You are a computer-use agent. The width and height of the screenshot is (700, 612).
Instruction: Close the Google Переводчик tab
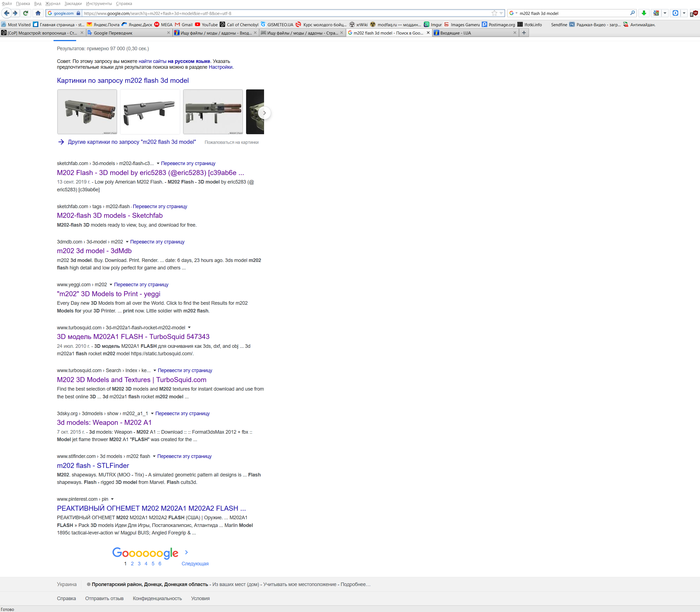(168, 33)
